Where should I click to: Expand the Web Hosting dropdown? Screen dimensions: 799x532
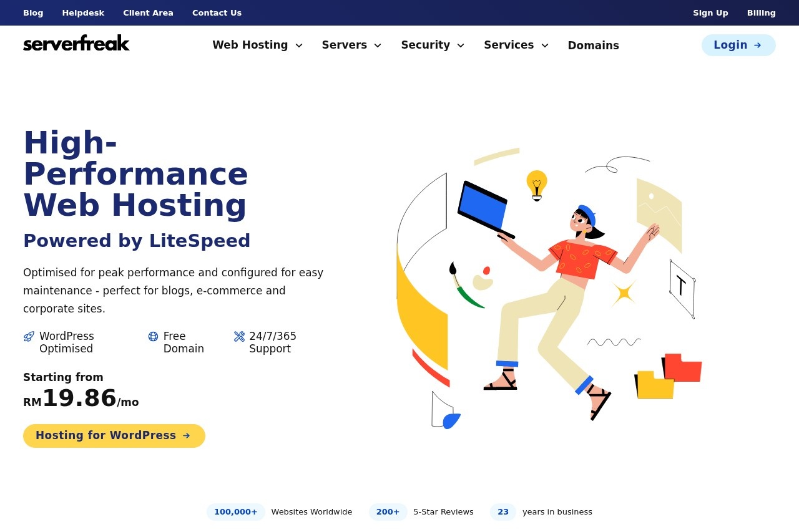pos(299,45)
